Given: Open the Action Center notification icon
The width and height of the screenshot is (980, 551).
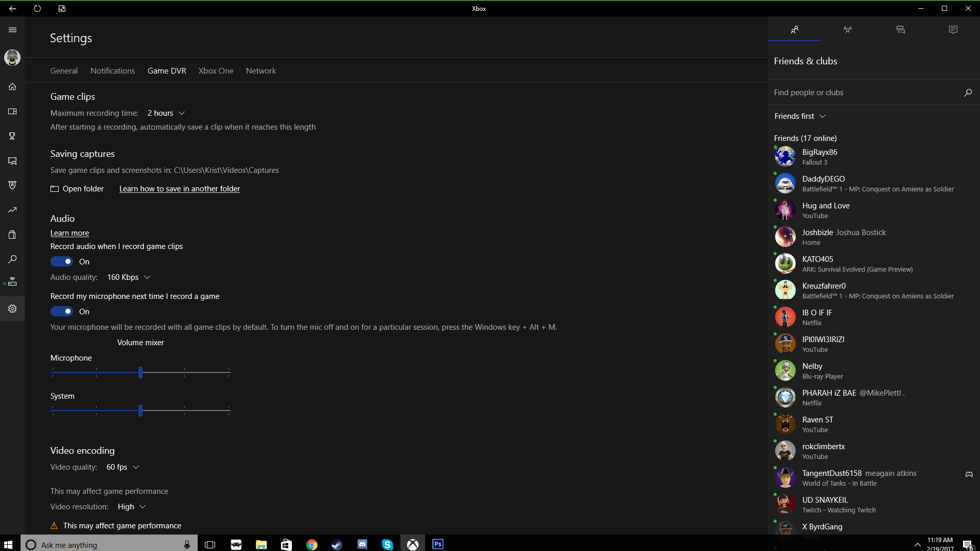Looking at the screenshot, I should 968,544.
